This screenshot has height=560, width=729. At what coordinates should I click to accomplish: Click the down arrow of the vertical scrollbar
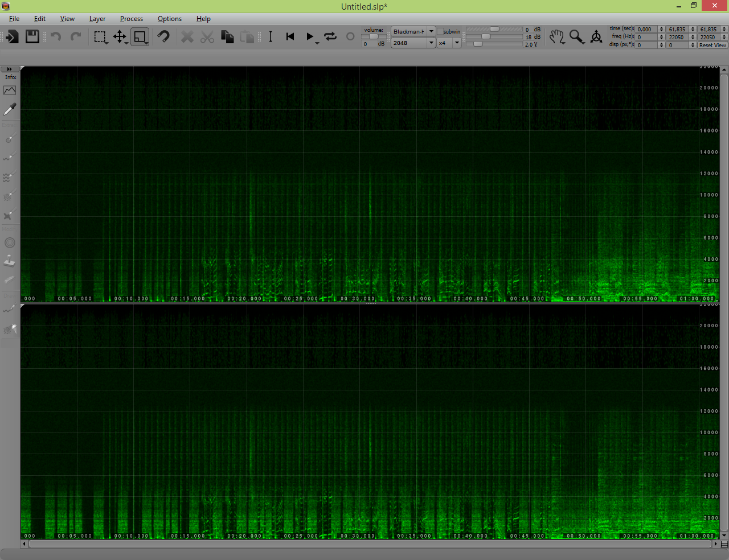(724, 536)
